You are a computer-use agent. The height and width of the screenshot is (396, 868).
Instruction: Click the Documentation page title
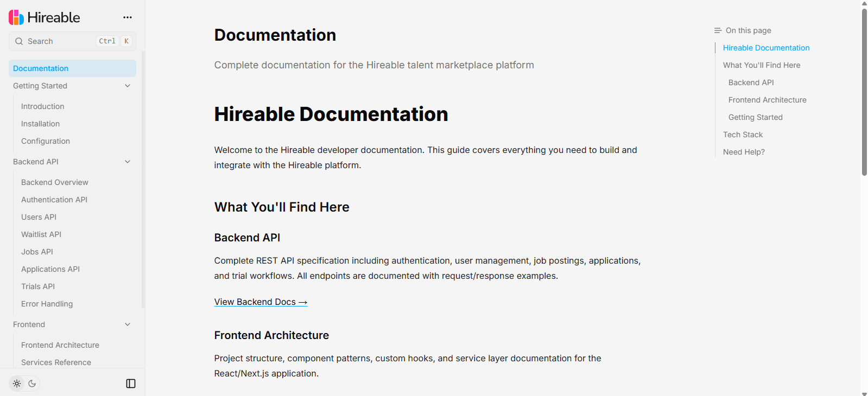point(275,35)
